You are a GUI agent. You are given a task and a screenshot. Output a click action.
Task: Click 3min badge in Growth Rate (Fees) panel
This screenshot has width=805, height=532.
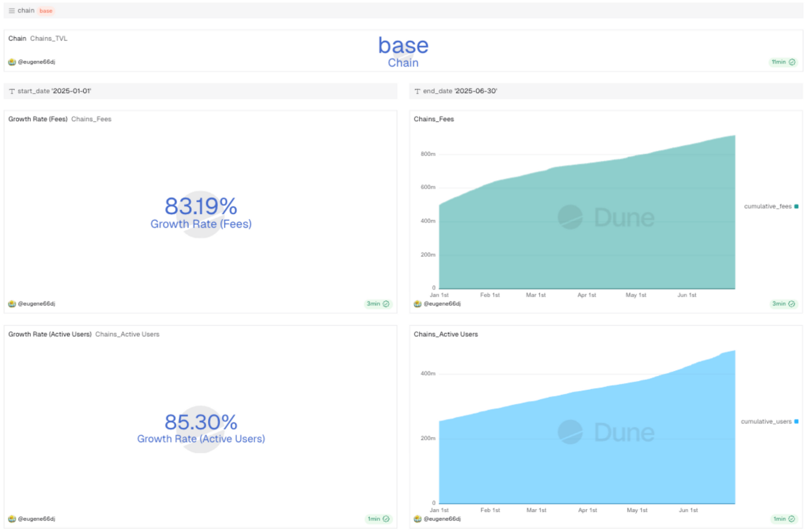378,304
